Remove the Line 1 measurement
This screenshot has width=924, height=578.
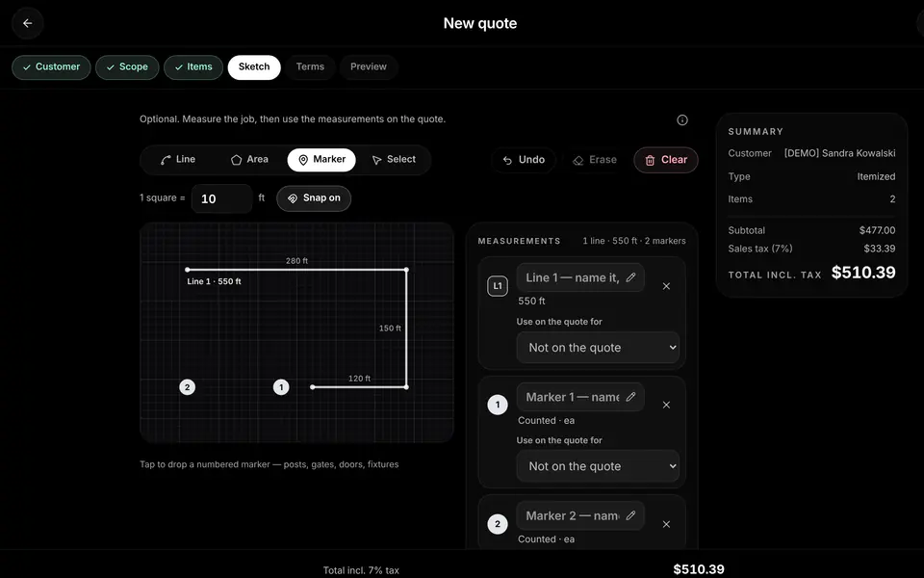(666, 286)
